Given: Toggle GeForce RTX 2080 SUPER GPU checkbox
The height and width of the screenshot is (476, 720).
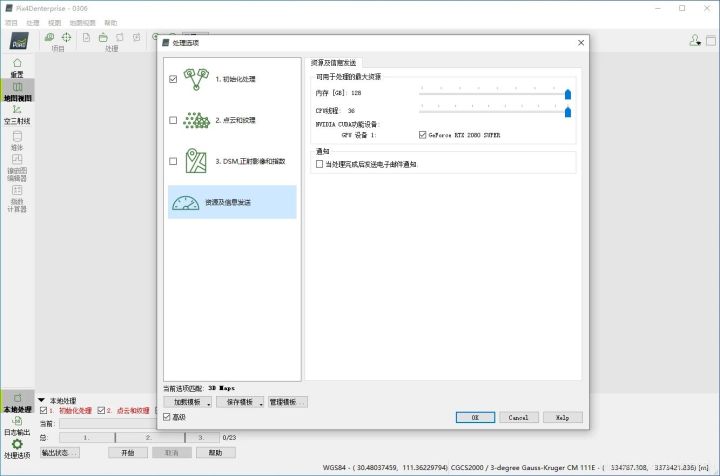Looking at the screenshot, I should tap(422, 135).
